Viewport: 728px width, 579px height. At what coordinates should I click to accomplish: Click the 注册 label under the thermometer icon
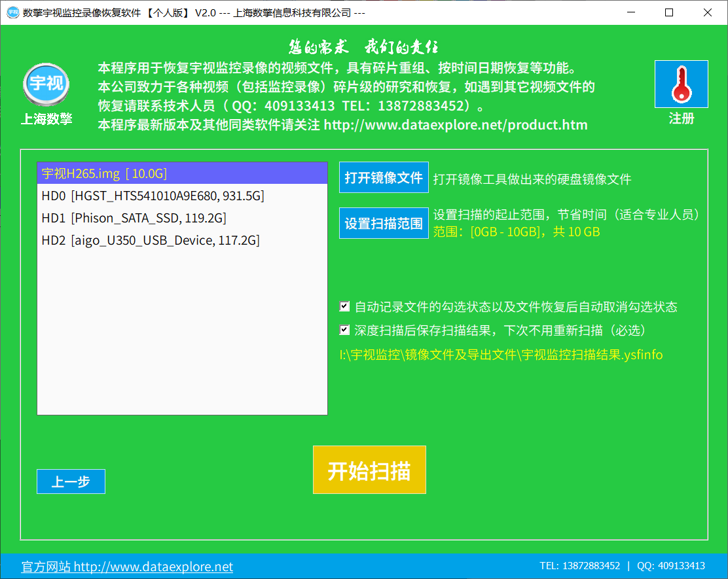tap(681, 119)
